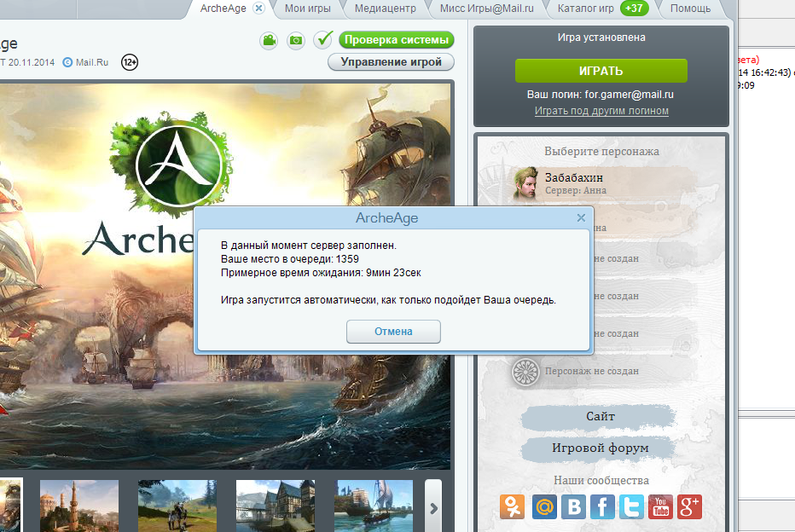795x532 pixels.
Task: Switch to the Мои игры tab
Action: tap(307, 9)
